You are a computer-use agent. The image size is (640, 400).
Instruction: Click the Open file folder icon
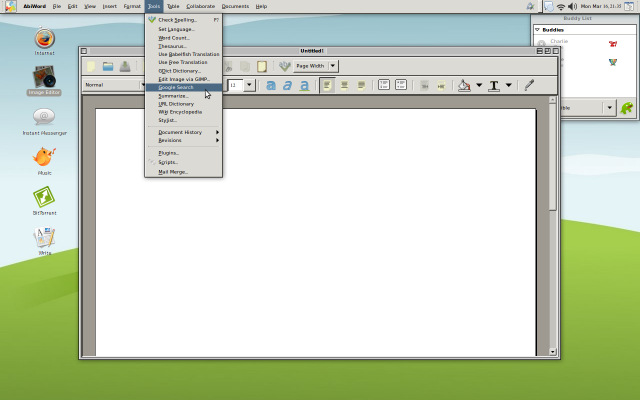[x=108, y=66]
